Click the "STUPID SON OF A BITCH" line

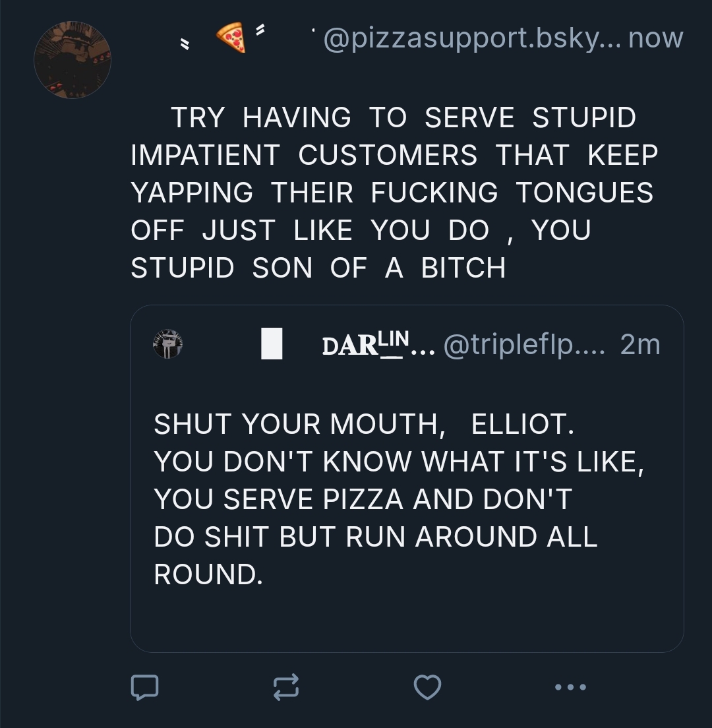click(318, 268)
